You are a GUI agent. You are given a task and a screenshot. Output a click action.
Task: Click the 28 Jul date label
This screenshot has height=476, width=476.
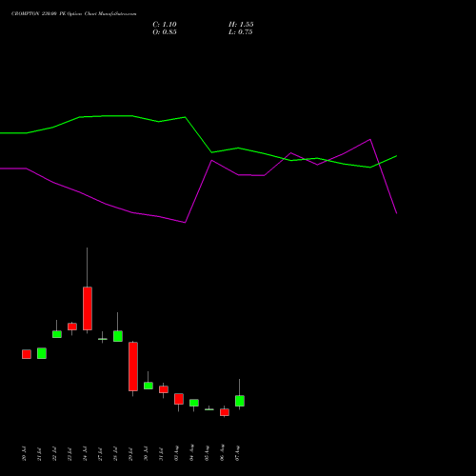(x=115, y=454)
